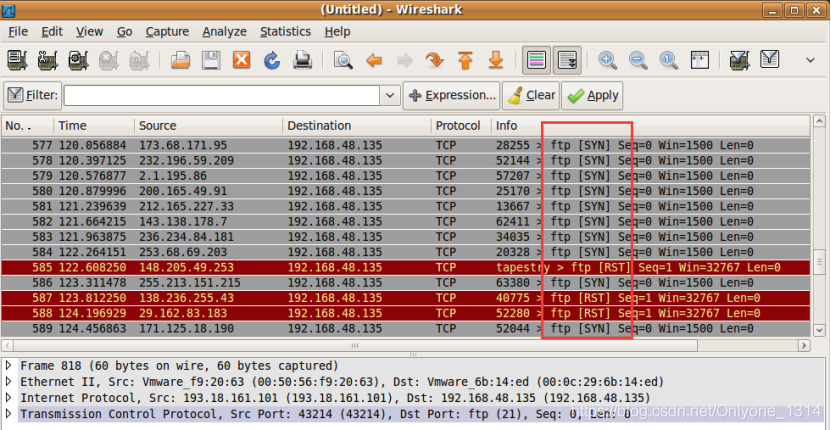Print packets with printer icon
The image size is (831, 430).
pos(303,60)
